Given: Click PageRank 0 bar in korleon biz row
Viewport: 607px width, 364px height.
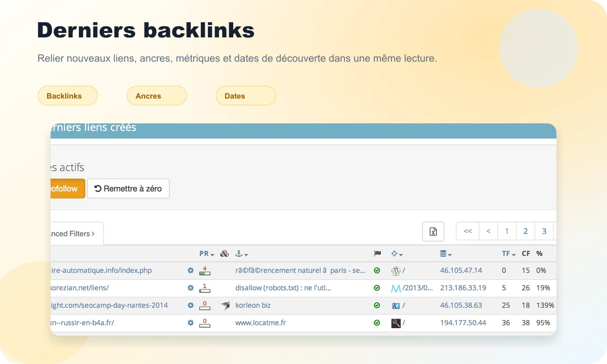Looking at the screenshot, I should click(205, 305).
